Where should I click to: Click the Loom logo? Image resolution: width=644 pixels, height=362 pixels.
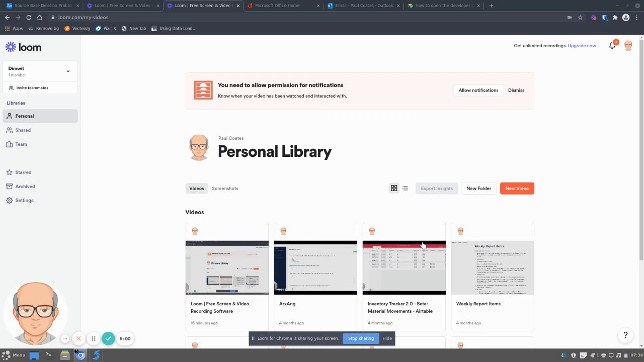[23, 47]
